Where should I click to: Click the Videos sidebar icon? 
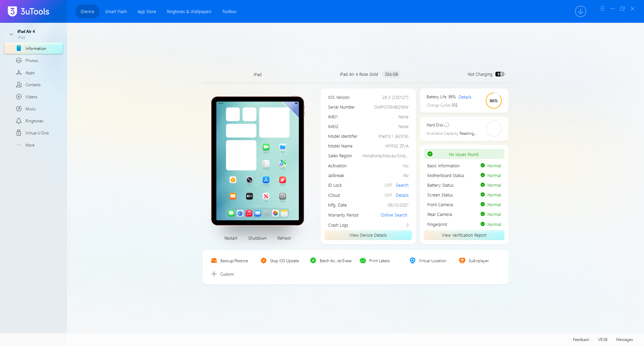(x=19, y=97)
